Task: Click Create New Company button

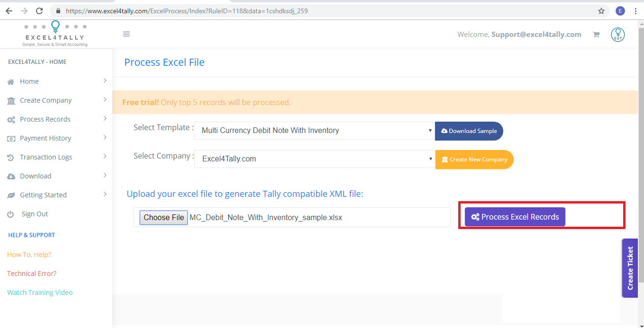Action: [x=474, y=160]
